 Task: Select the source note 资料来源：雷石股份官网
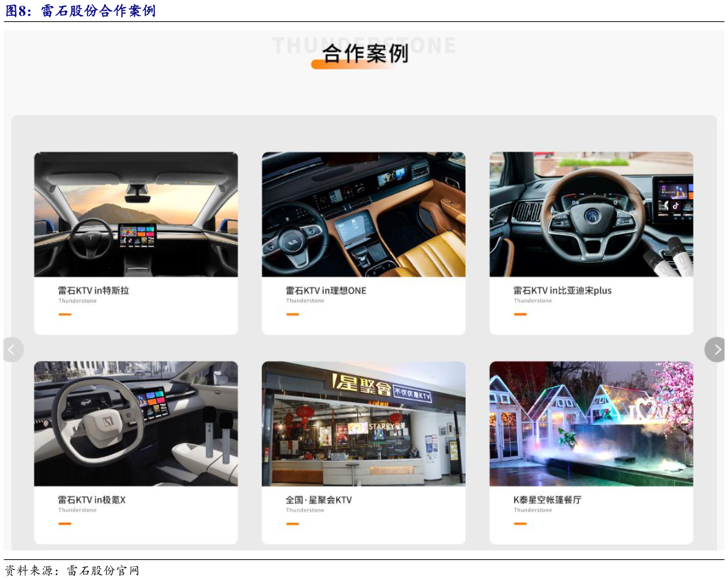[x=72, y=570]
